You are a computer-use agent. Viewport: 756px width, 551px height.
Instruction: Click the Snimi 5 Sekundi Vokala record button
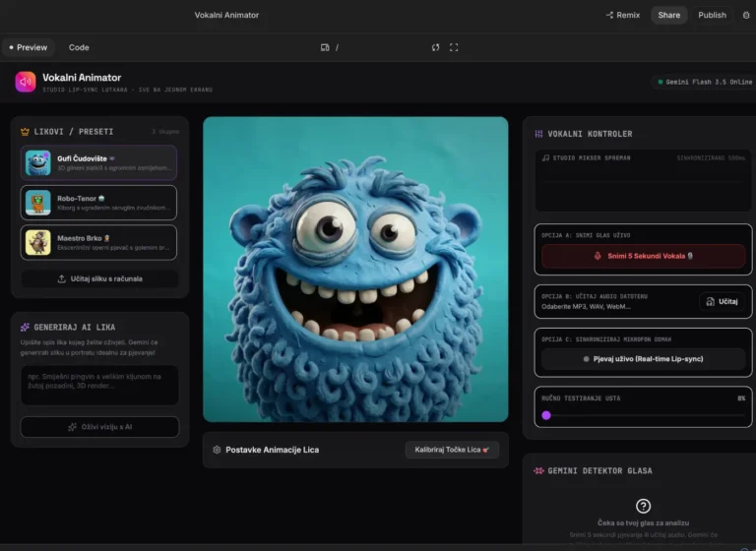[643, 256]
